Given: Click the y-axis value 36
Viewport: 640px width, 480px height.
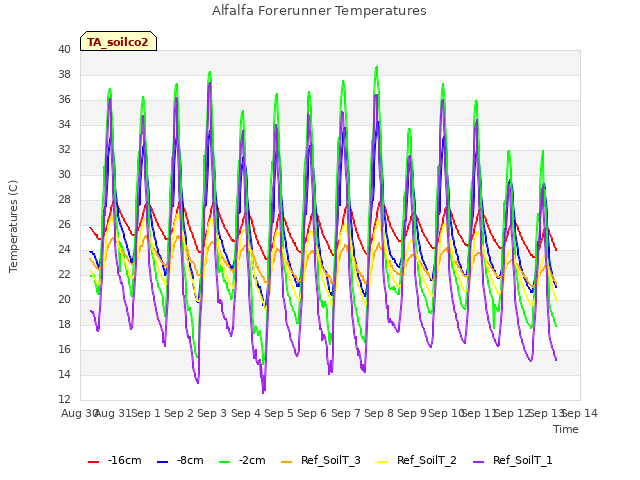Looking at the screenshot, I should pos(64,100).
